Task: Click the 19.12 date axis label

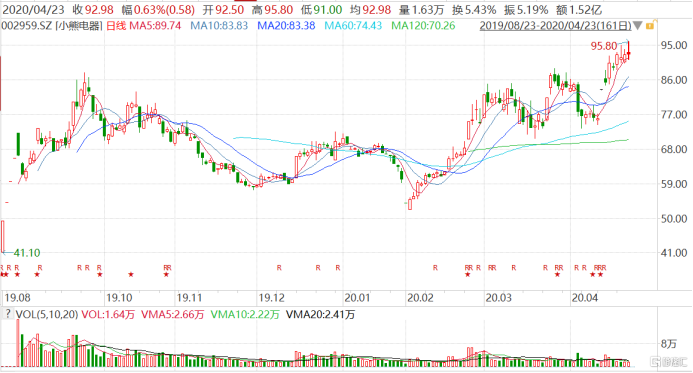Action: (x=272, y=297)
